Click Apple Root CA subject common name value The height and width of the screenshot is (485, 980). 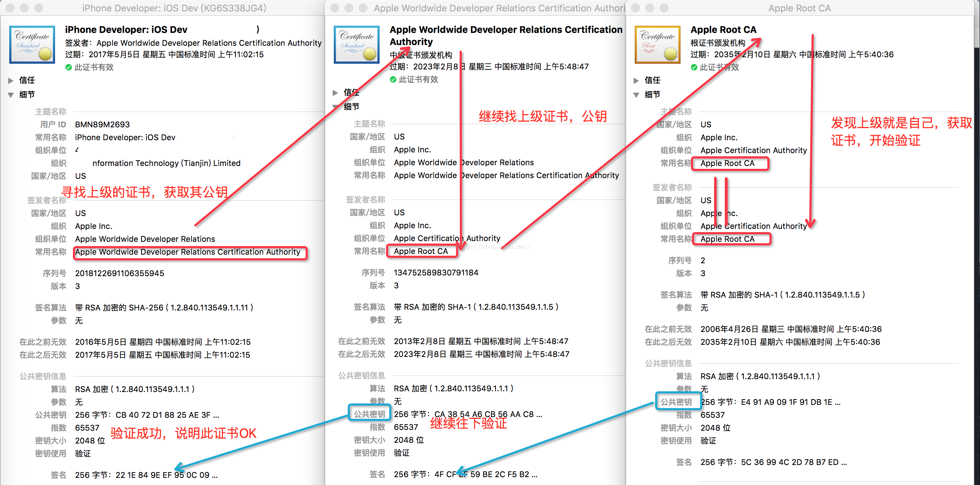click(x=727, y=163)
